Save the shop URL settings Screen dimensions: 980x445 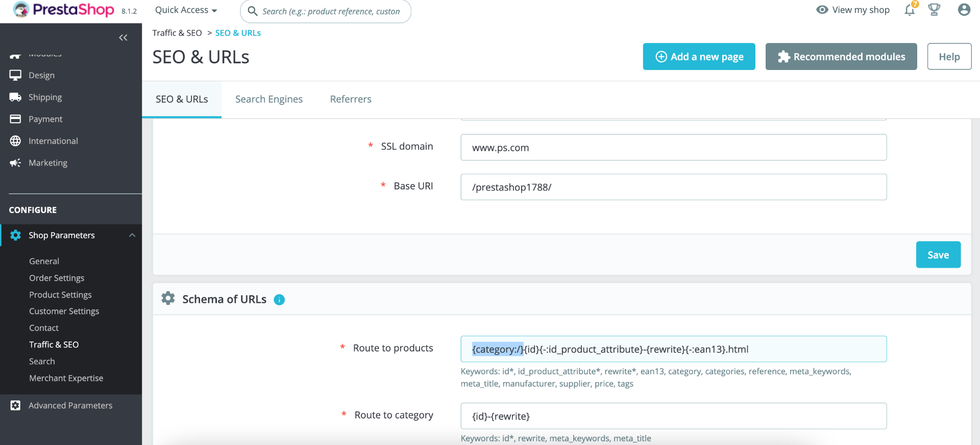click(x=938, y=254)
